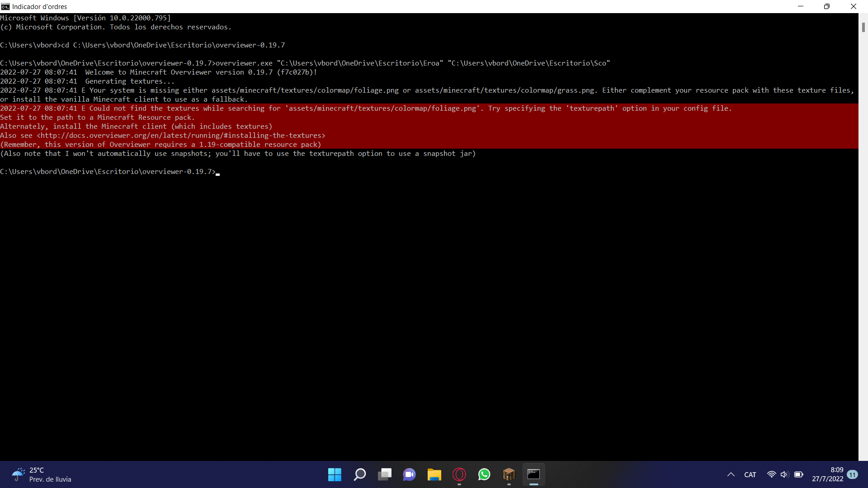Click the volume speaker tray icon
Viewport: 868px width, 488px height.
click(x=784, y=474)
